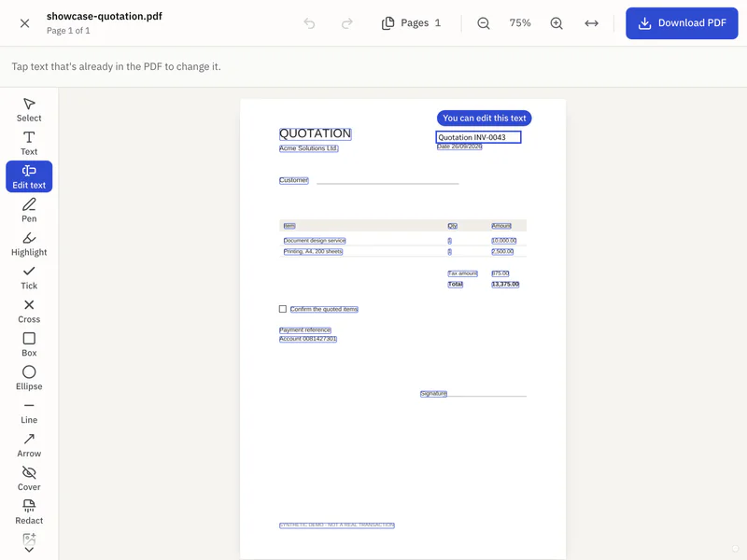Edit the Quotation INV-0043 text field

tap(478, 137)
